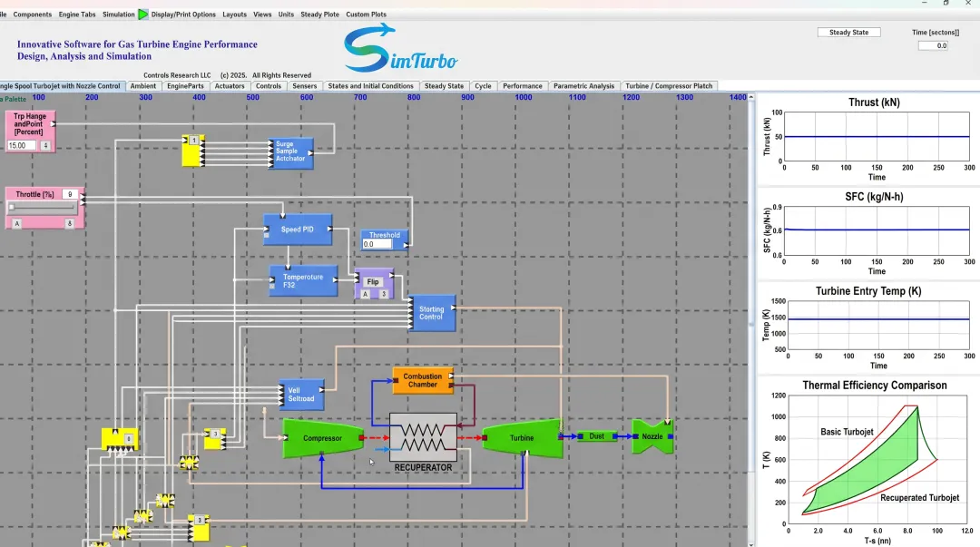Select the Flip switch block
Viewport: 980px width, 547px height.
click(x=374, y=284)
